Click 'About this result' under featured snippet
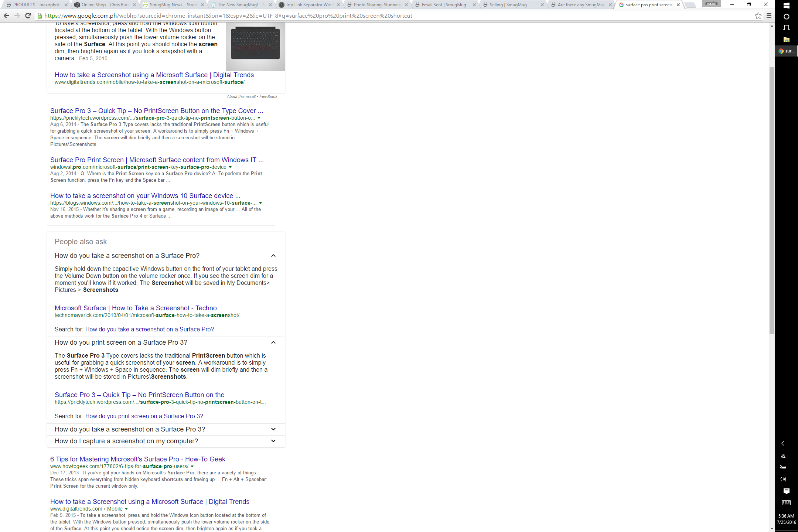 [241, 96]
